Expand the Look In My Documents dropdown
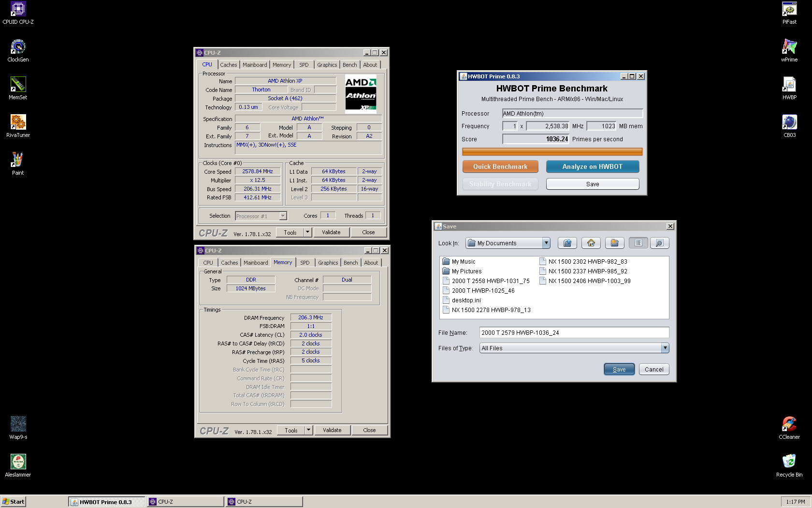 pos(546,243)
